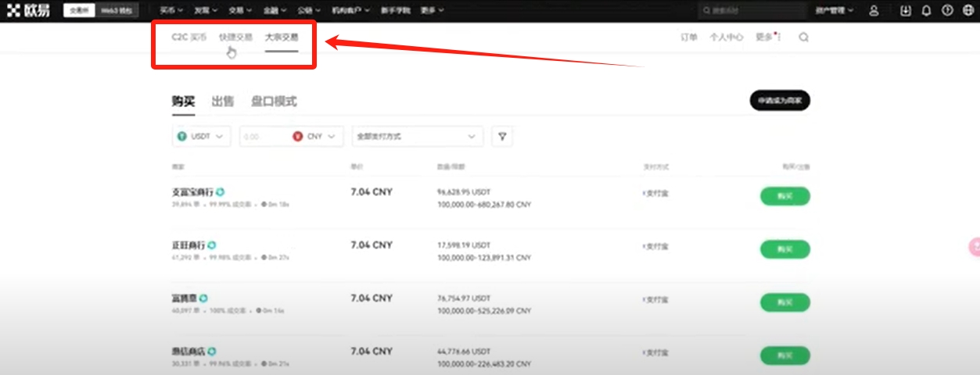Click 7.04 CNY price in 正旺商行 row
This screenshot has height=375, width=980.
(x=372, y=245)
